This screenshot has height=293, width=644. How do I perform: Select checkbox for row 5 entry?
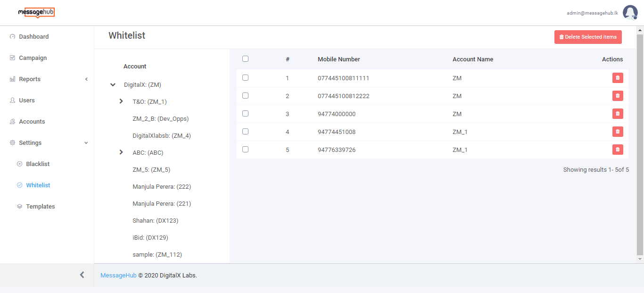coord(245,150)
